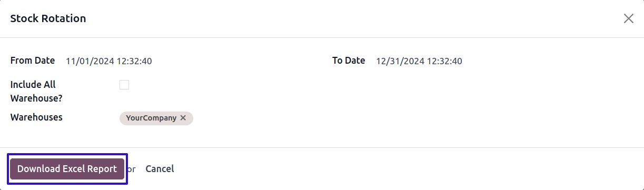
Task: Click the From Date label
Action: 33,61
